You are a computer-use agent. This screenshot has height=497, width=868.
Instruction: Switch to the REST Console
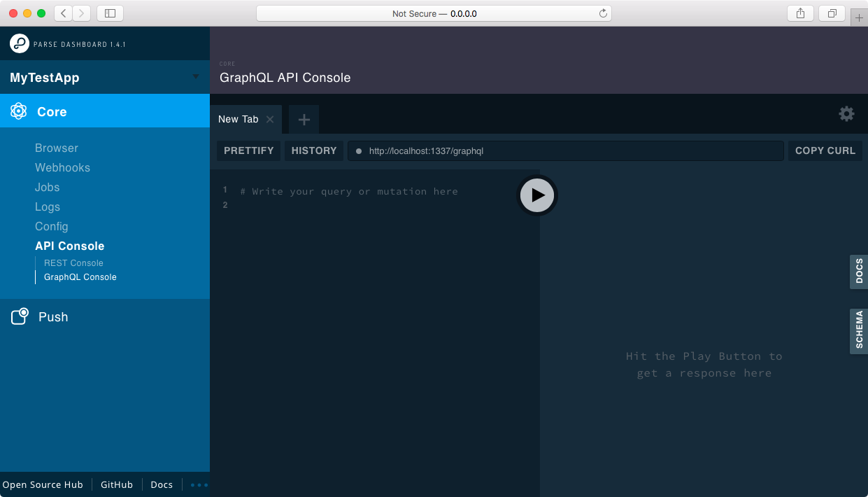pos(73,262)
